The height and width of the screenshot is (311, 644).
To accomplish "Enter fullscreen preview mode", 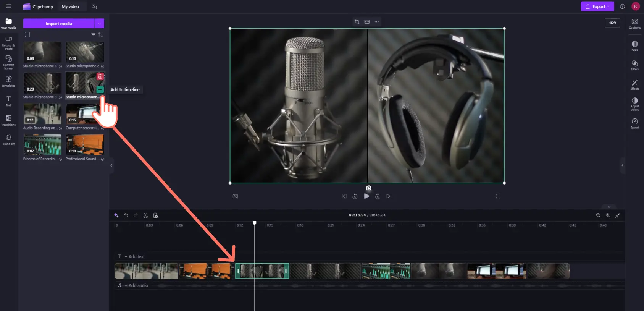I will (498, 196).
